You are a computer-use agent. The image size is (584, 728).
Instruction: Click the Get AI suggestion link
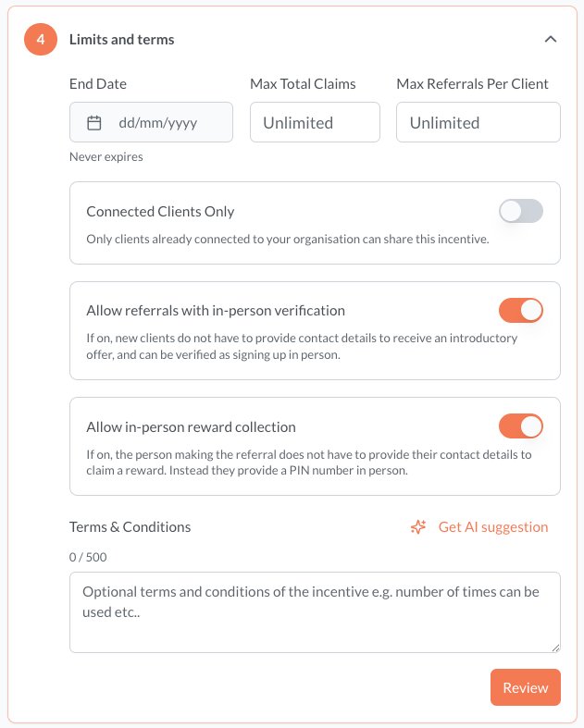pyautogui.click(x=493, y=527)
